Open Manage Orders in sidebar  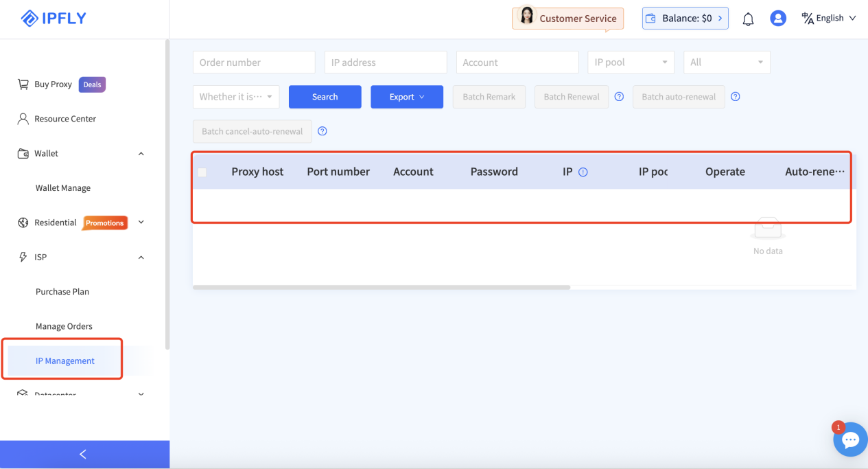point(64,326)
